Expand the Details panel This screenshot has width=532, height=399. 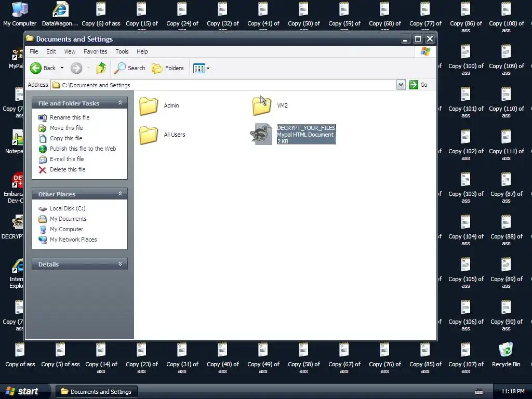(120, 264)
